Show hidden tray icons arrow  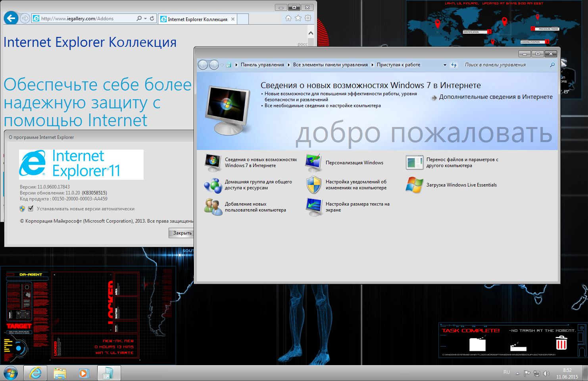(x=517, y=373)
